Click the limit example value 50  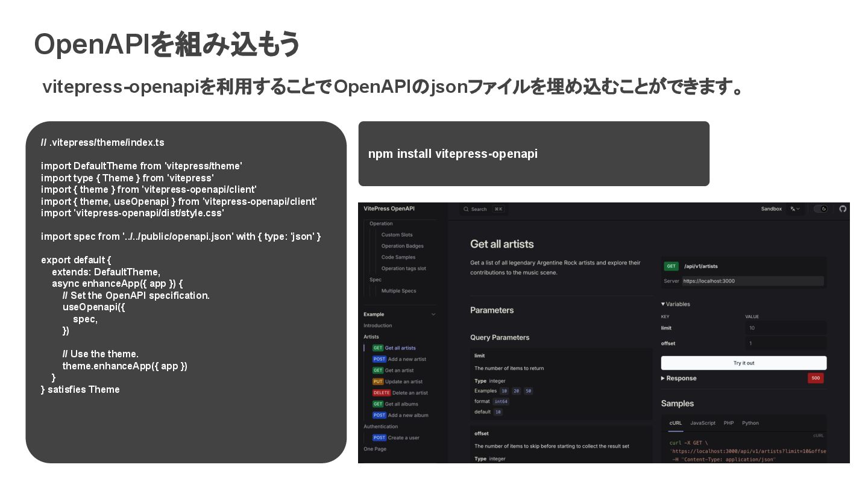click(528, 391)
